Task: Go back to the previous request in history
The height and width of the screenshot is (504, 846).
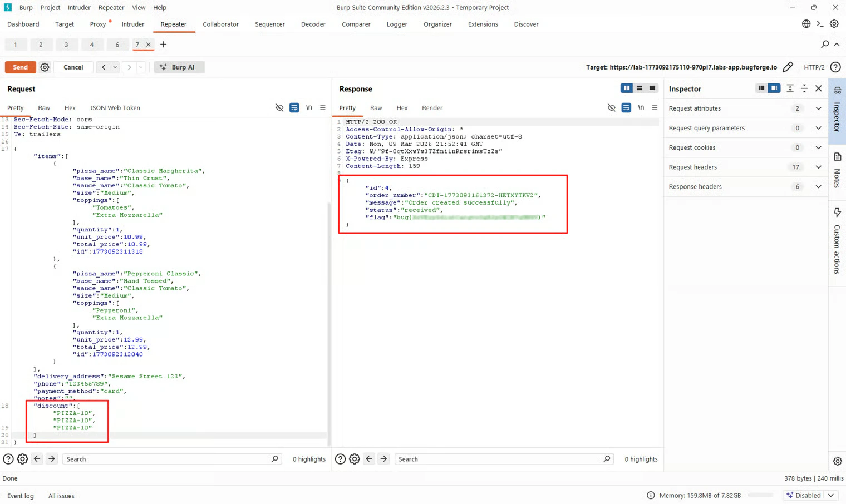Action: (x=104, y=67)
